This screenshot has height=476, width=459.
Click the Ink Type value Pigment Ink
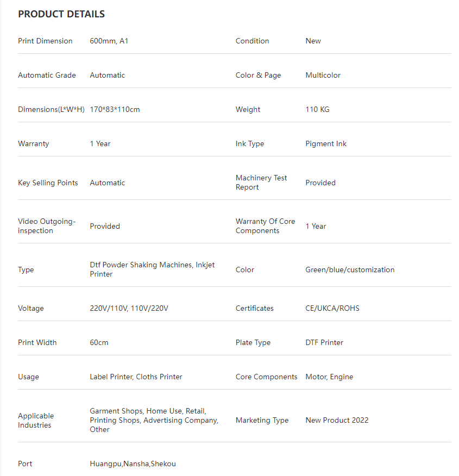(326, 143)
